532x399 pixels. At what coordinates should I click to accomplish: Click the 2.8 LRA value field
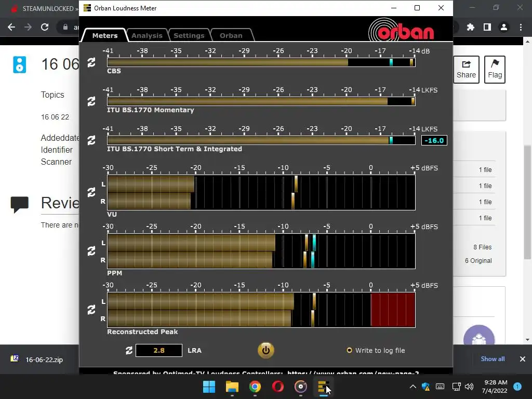click(159, 351)
